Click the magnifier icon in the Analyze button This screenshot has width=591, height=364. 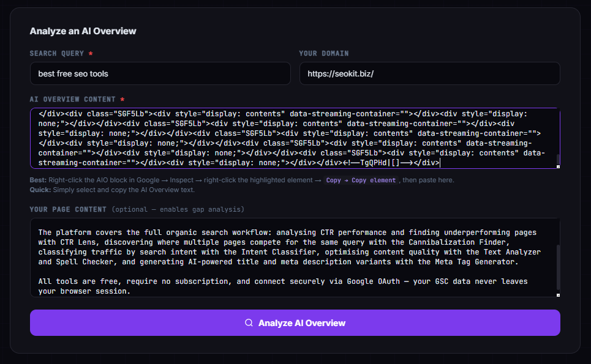(x=248, y=322)
